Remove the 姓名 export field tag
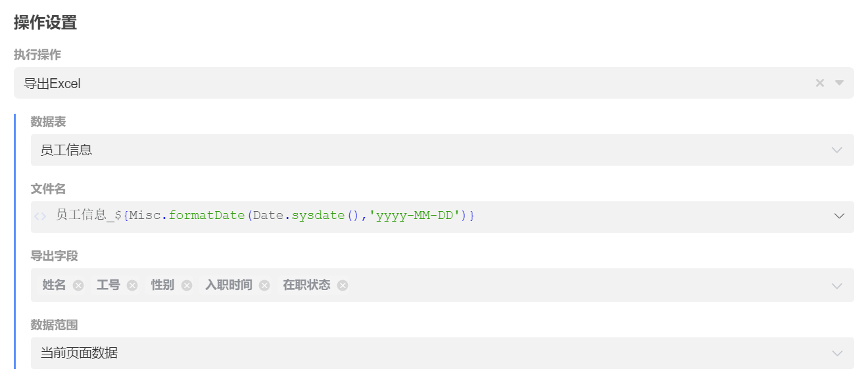This screenshot has width=868, height=388. click(78, 285)
